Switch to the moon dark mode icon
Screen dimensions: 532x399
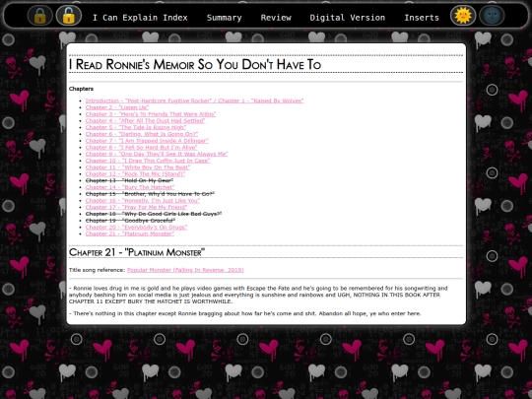(492, 16)
